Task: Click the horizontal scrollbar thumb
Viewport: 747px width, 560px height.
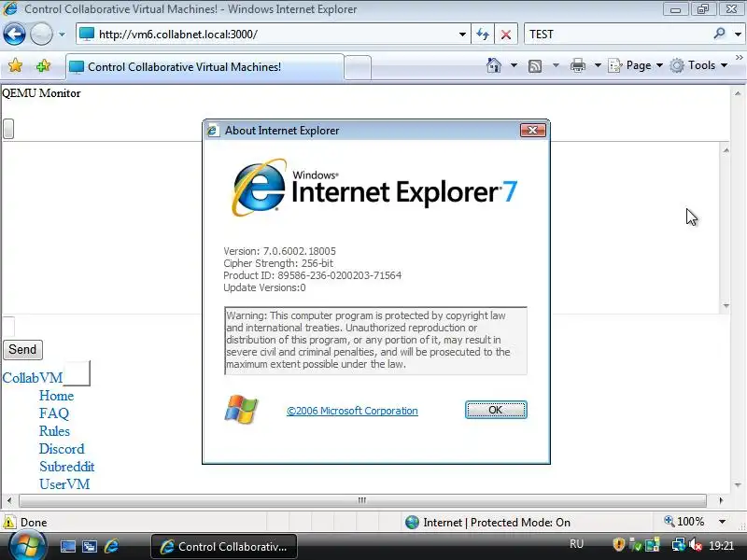Action: (362, 500)
